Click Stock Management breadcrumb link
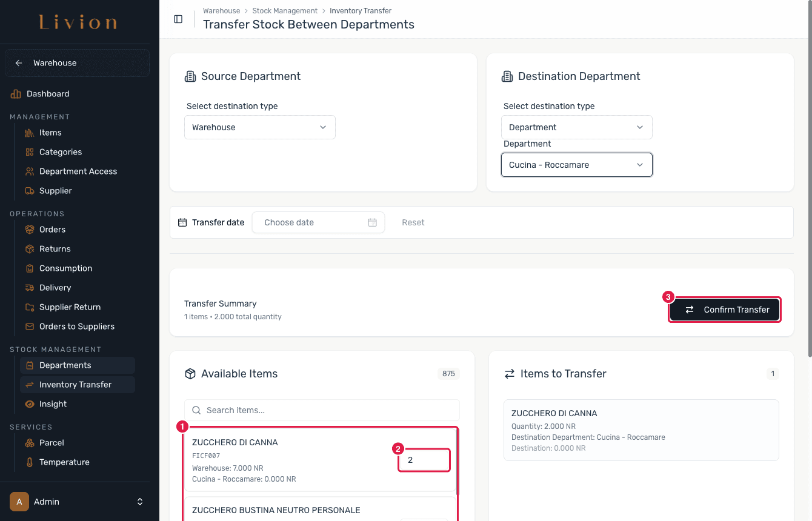The width and height of the screenshot is (812, 521). click(x=285, y=11)
